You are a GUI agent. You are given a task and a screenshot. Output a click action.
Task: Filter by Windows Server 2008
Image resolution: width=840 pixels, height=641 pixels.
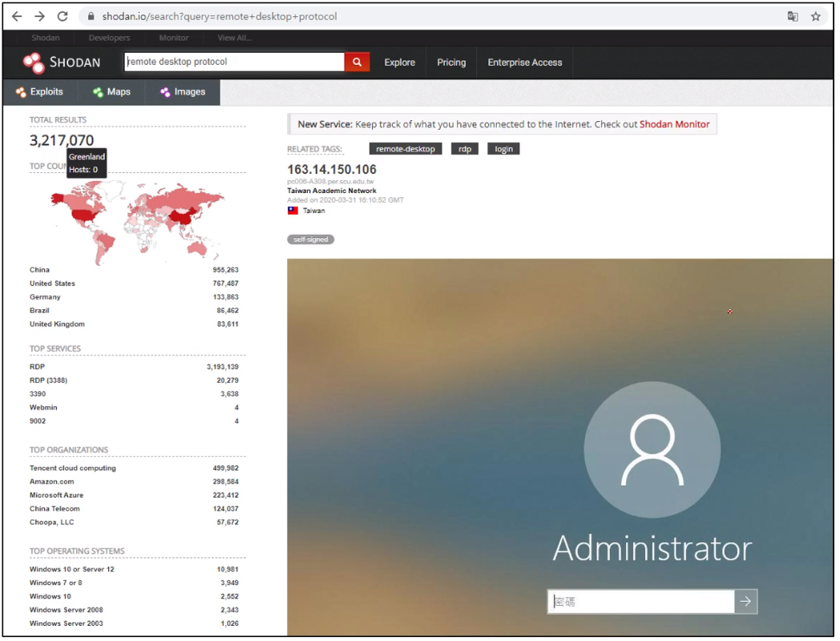(67, 610)
